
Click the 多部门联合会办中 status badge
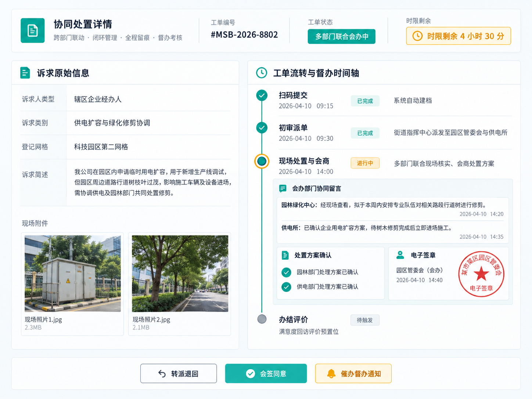342,36
